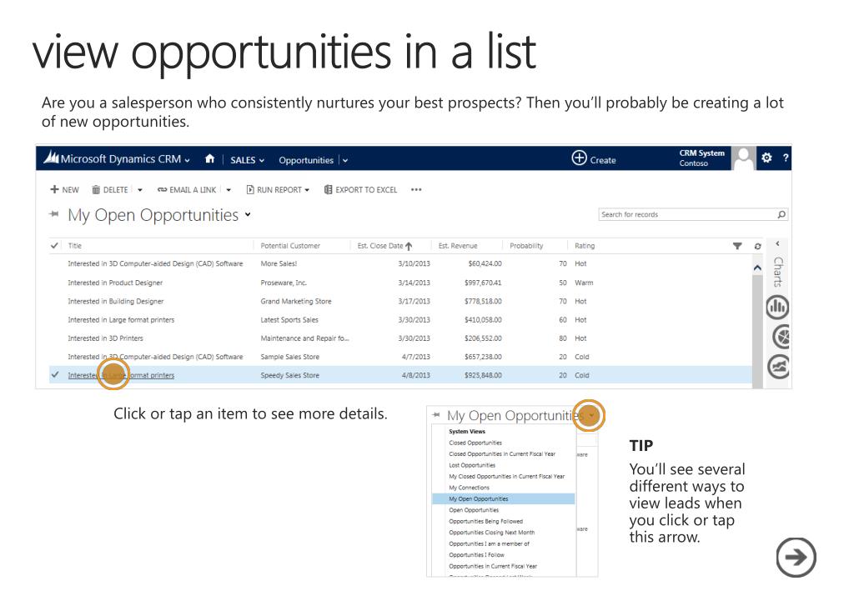Sort by Potential Customer column
The height and width of the screenshot is (616, 854).
coord(290,246)
